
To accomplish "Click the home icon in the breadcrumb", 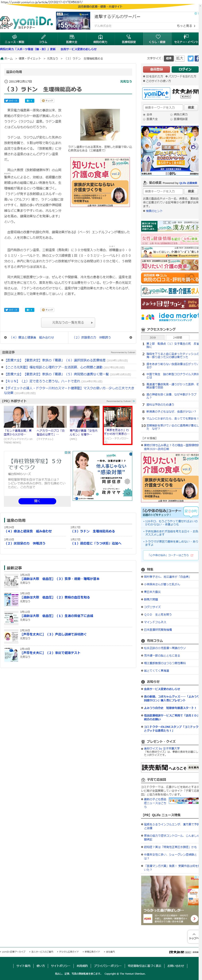I will (2, 59).
